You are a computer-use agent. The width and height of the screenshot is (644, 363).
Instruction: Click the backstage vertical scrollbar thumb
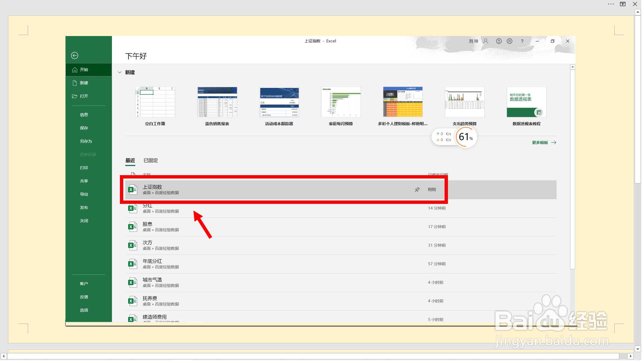[575, 170]
